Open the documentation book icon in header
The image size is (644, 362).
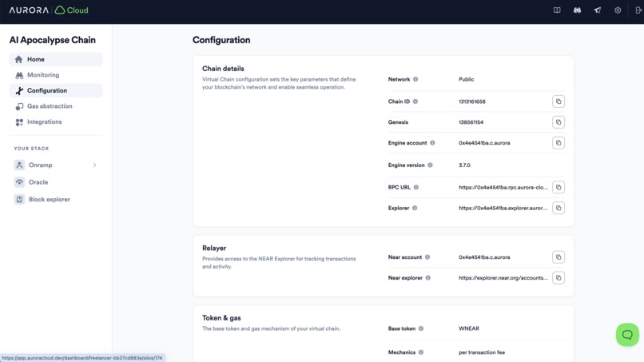click(x=557, y=10)
